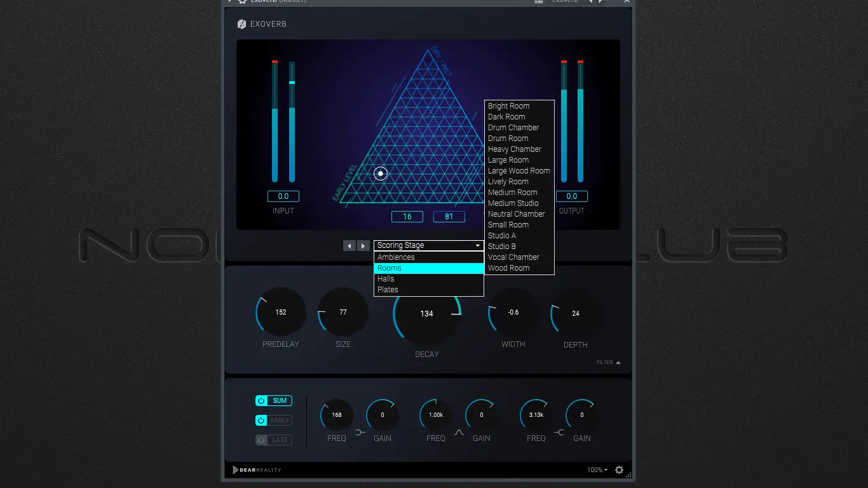Choose the Rooms preset category

click(429, 268)
